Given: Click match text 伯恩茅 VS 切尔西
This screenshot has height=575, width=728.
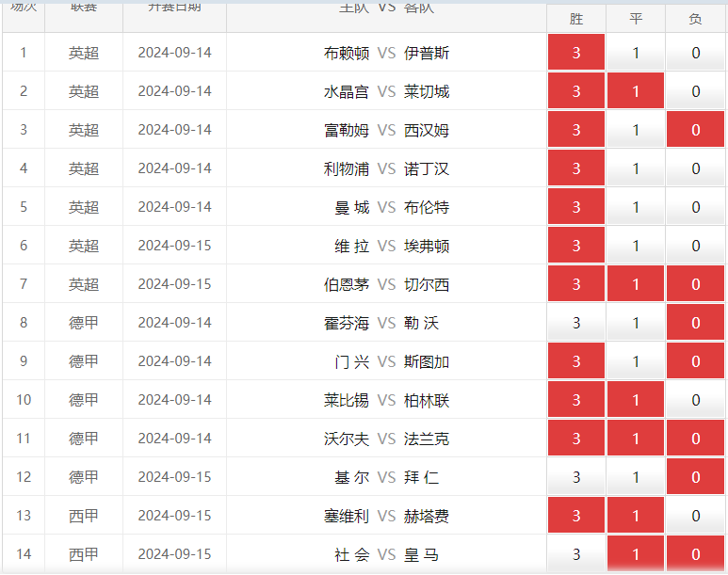Looking at the screenshot, I should click(386, 284).
